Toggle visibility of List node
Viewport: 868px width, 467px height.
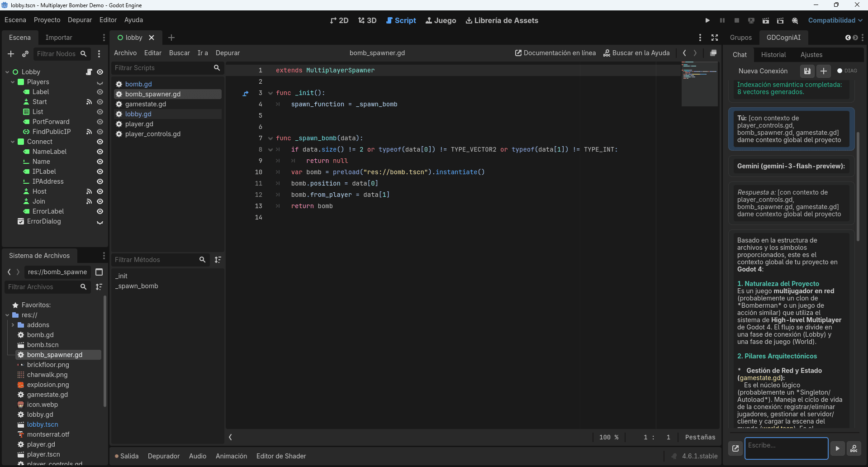(100, 112)
